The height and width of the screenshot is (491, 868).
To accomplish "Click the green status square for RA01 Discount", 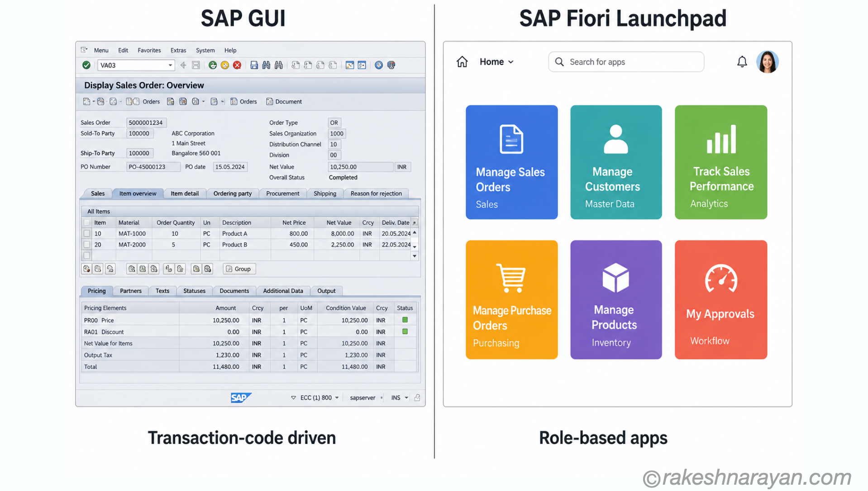I will [405, 331].
